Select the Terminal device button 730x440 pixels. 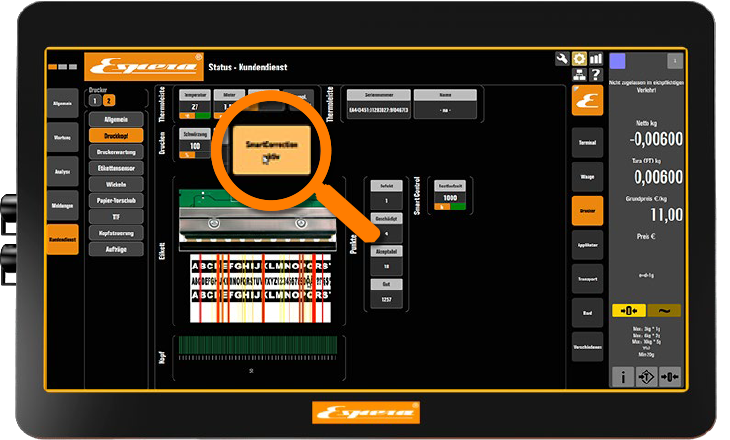pyautogui.click(x=586, y=142)
